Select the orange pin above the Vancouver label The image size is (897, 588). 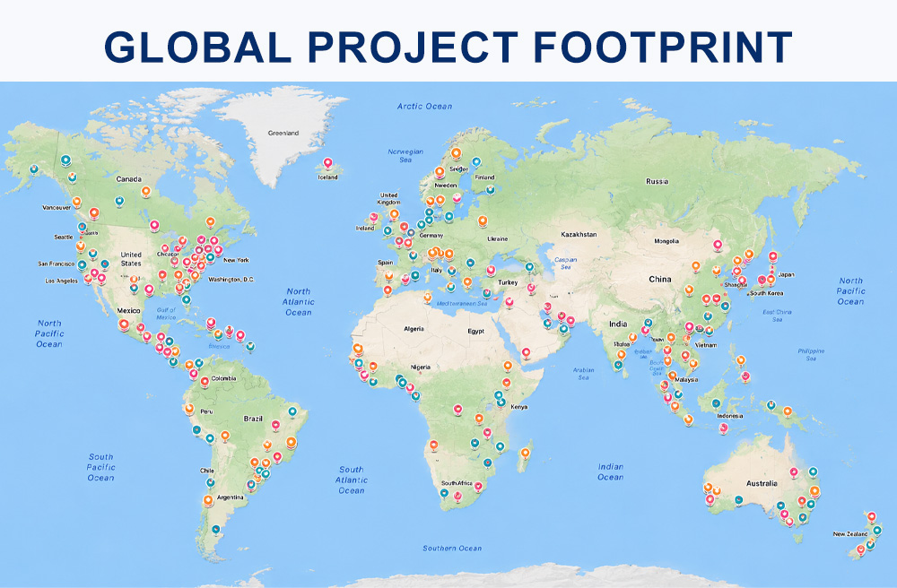pos(76,201)
